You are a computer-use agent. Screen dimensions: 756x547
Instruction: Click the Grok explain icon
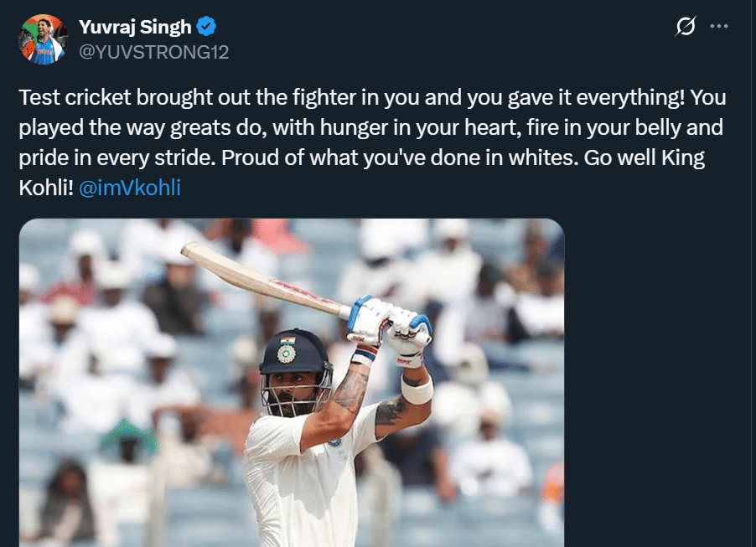[x=685, y=27]
